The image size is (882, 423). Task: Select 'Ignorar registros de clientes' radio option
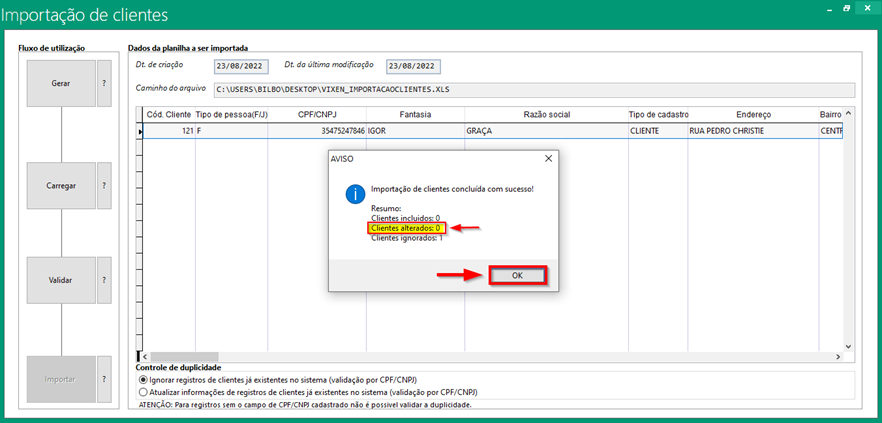[x=141, y=382]
